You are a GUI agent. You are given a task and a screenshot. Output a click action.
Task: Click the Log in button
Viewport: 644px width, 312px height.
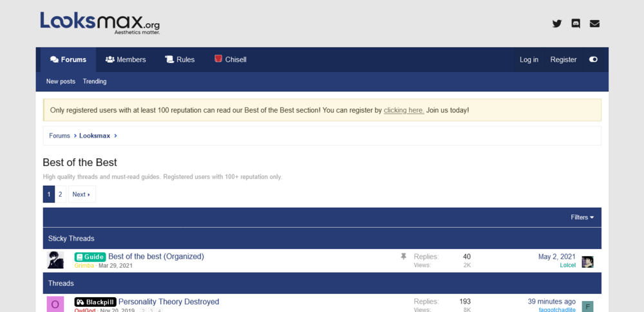coord(529,60)
